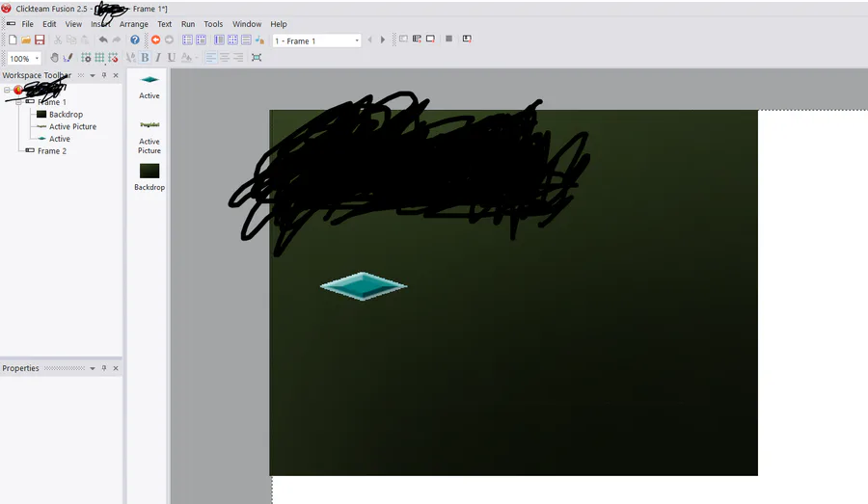This screenshot has height=504, width=868.
Task: Click the orange Back arrow editor icon
Action: pyautogui.click(x=155, y=40)
